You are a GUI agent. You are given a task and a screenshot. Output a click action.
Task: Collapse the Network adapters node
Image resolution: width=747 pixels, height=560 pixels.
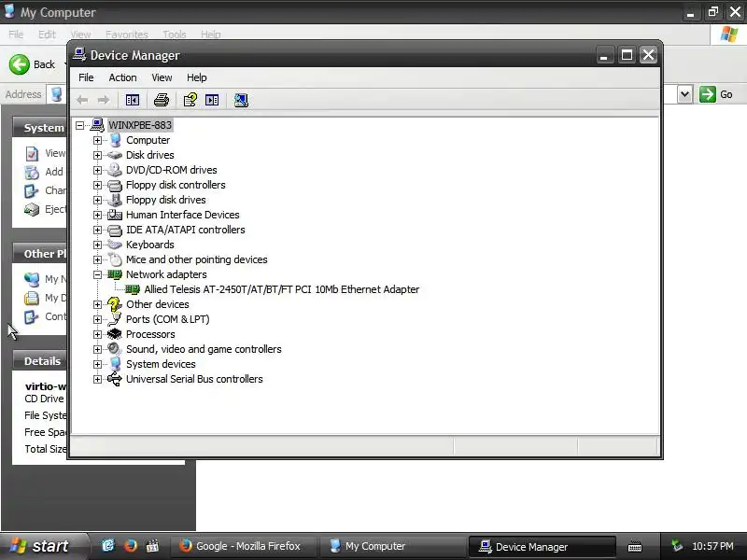[x=97, y=274]
